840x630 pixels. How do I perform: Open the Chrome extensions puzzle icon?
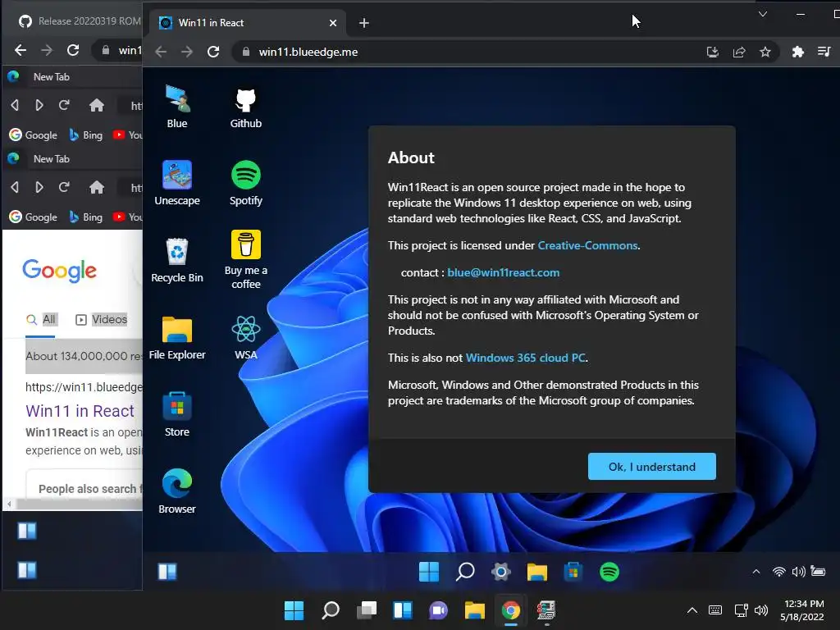797,52
